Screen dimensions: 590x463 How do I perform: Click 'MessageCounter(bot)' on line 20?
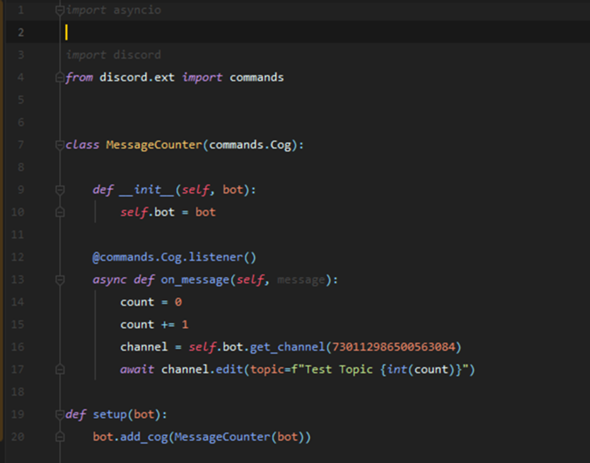pos(239,437)
